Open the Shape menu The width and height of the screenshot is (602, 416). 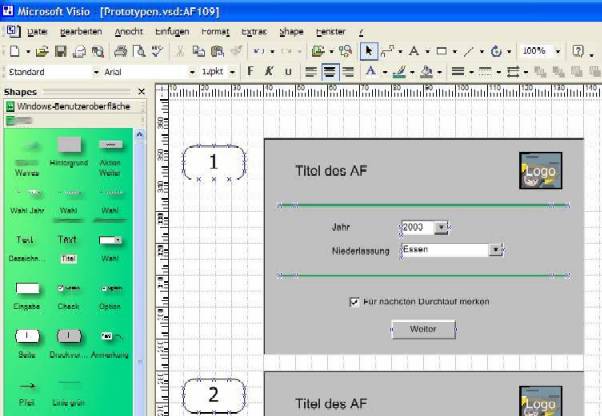click(x=291, y=32)
